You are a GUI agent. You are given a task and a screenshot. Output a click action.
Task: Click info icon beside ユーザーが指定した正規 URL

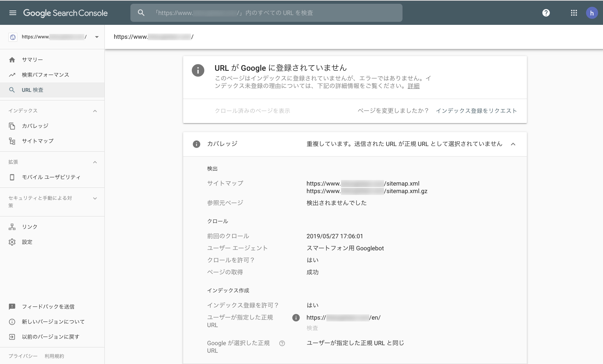[x=296, y=318]
